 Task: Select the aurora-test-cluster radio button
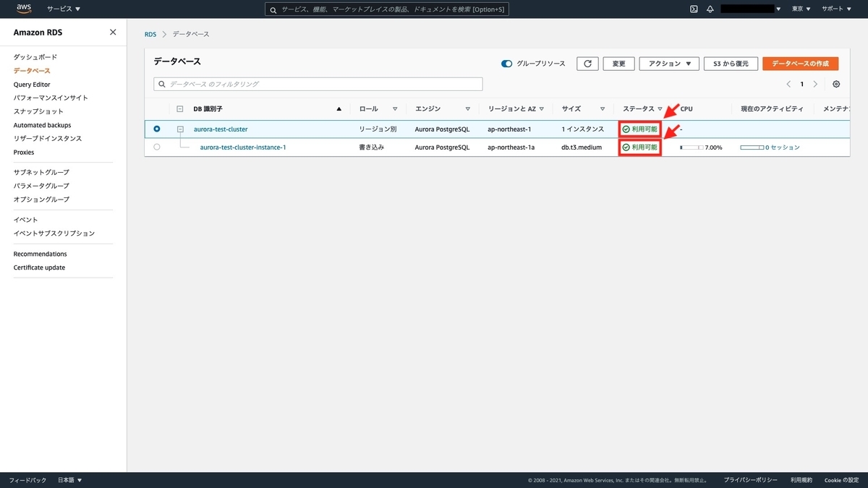click(x=157, y=129)
